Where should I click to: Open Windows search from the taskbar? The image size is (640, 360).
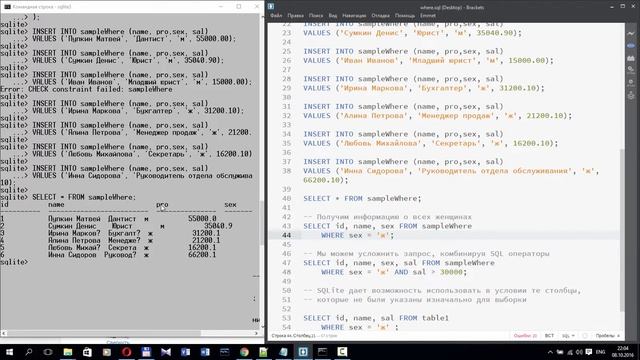[x=29, y=351]
